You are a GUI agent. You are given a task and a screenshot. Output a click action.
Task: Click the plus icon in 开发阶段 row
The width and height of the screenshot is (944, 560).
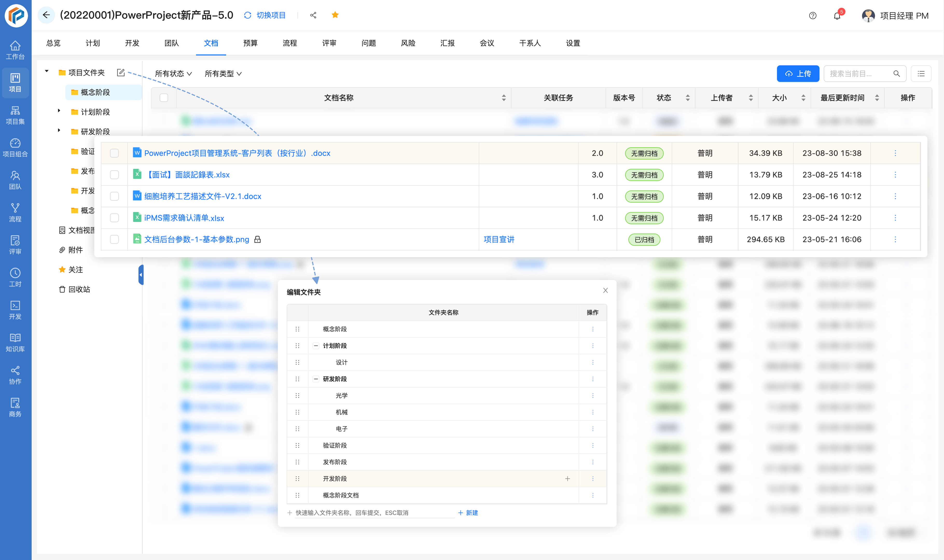(567, 479)
